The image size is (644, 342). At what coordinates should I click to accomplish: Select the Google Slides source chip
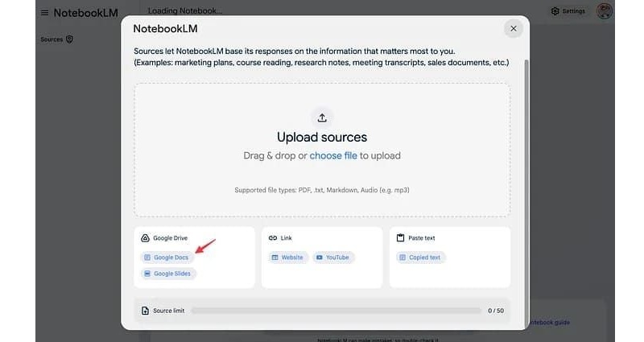(x=168, y=274)
